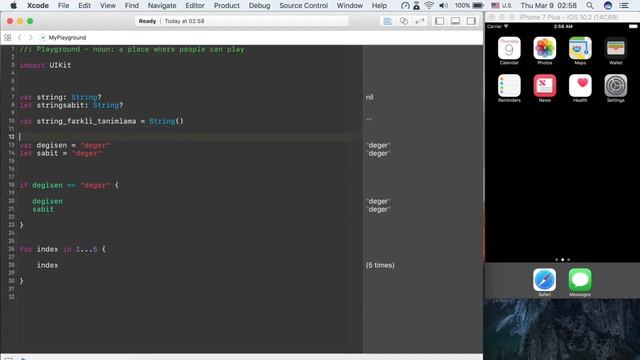Click the Spotlight search icon

tap(590, 5)
